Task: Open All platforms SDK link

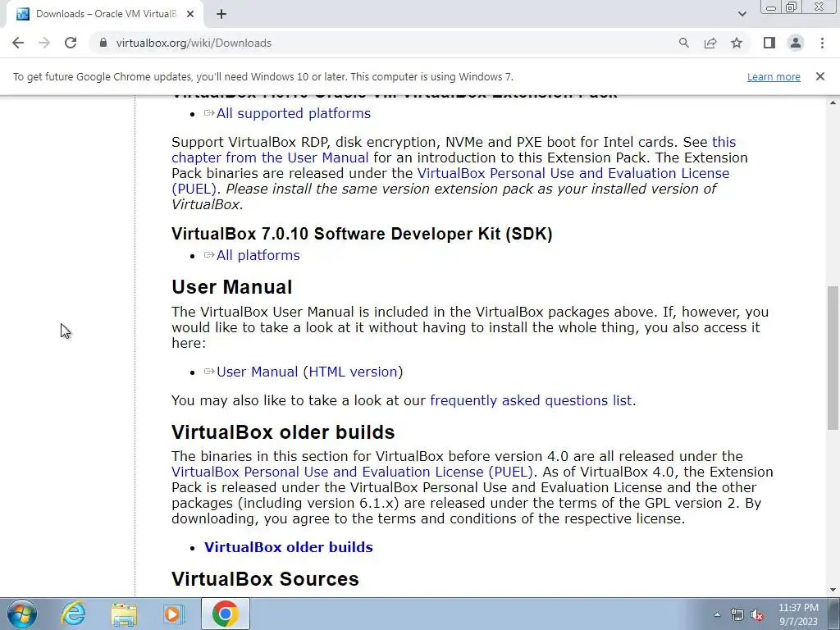Action: point(258,256)
